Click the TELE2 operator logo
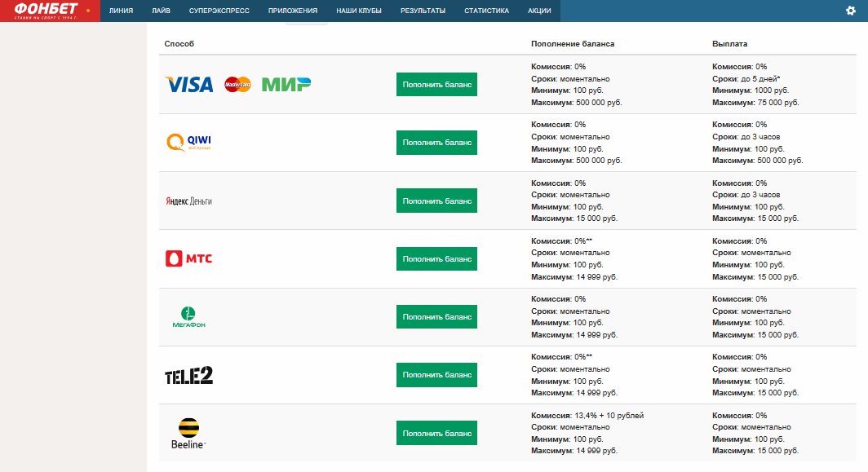Viewport: 868px width, 472px height. (188, 375)
